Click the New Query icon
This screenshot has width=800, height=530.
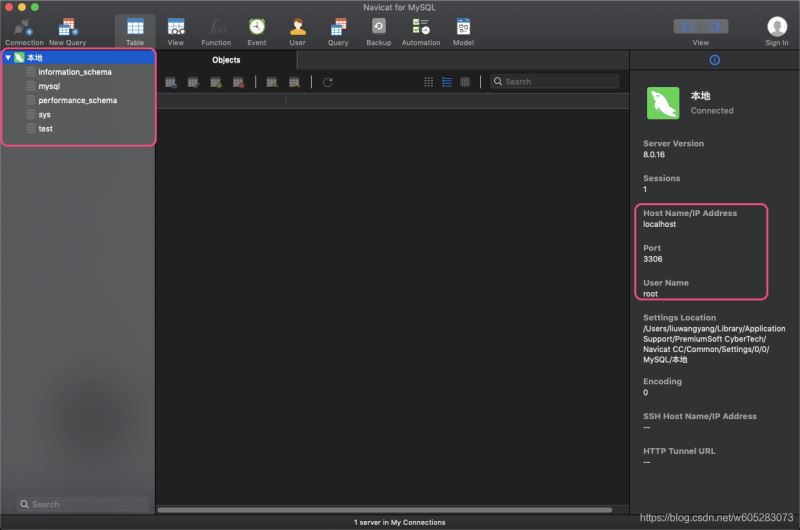(x=68, y=28)
